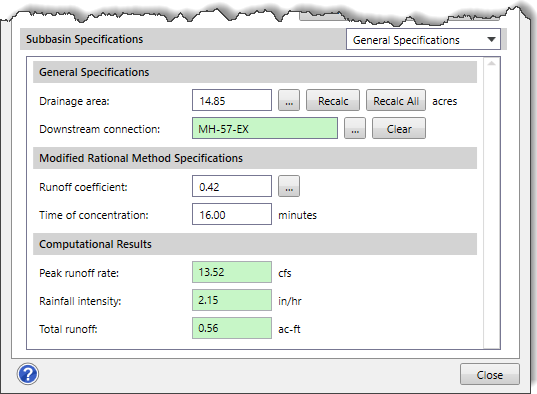Clear the downstream connection
This screenshot has width=537, height=394.
pyautogui.click(x=399, y=128)
